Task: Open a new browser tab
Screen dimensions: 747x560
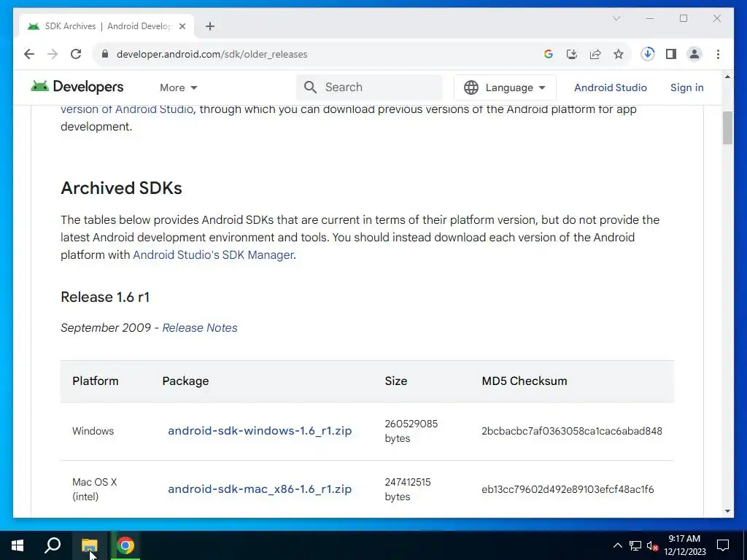Action: tap(210, 26)
